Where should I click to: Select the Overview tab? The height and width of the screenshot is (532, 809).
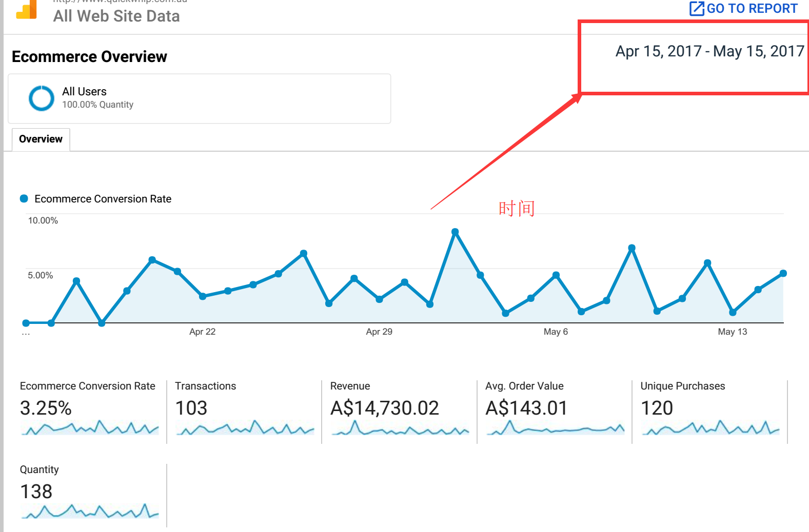coord(41,139)
